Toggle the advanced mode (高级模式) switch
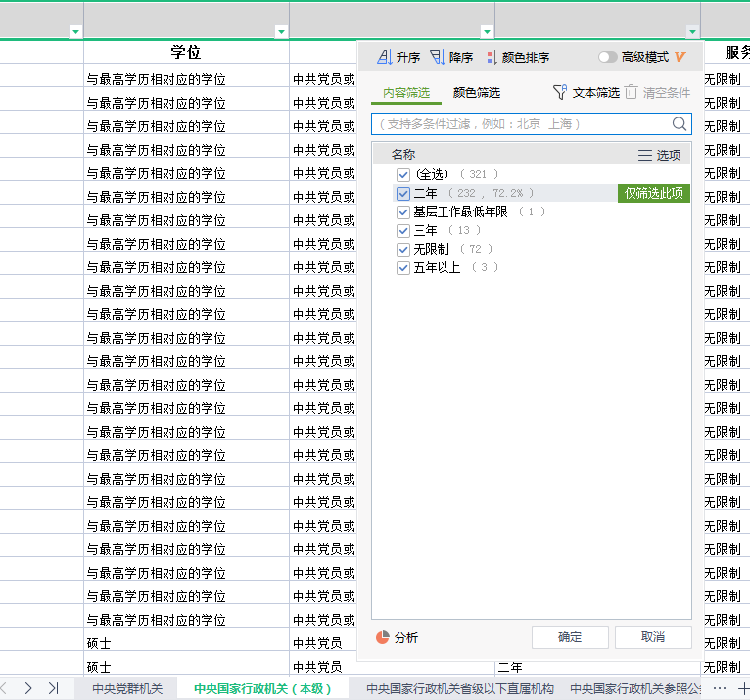The width and height of the screenshot is (750, 700). coord(608,58)
